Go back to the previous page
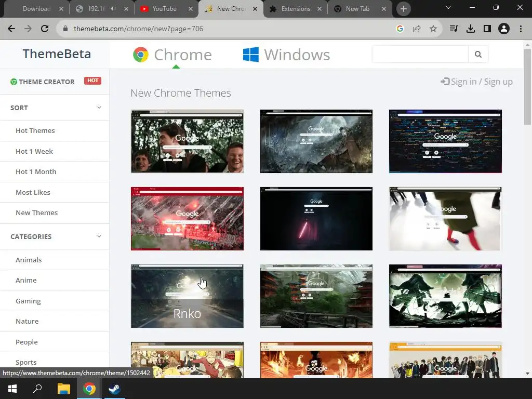Image resolution: width=532 pixels, height=399 pixels. [11, 29]
